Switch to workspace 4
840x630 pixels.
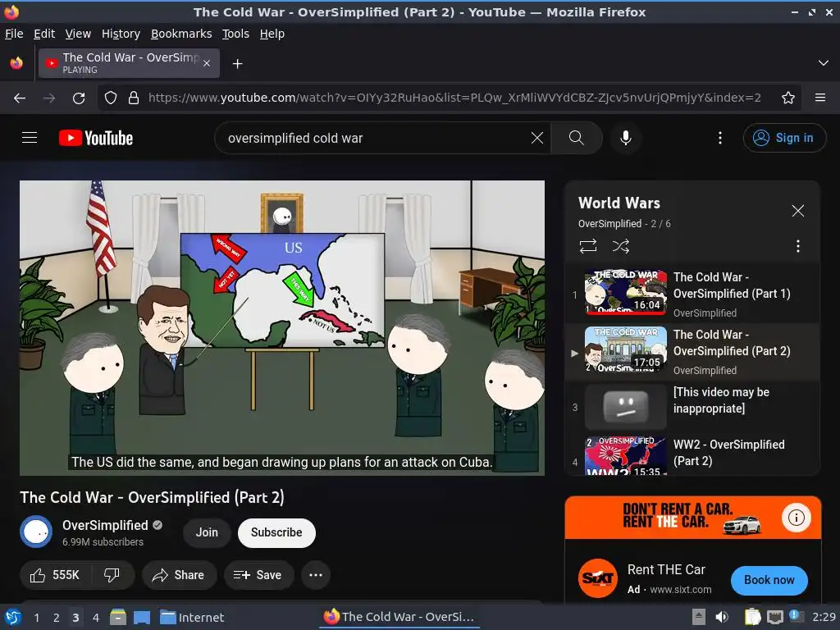(95, 618)
